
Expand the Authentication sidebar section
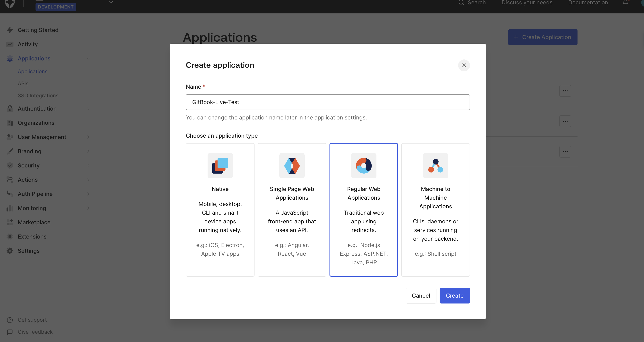point(88,109)
